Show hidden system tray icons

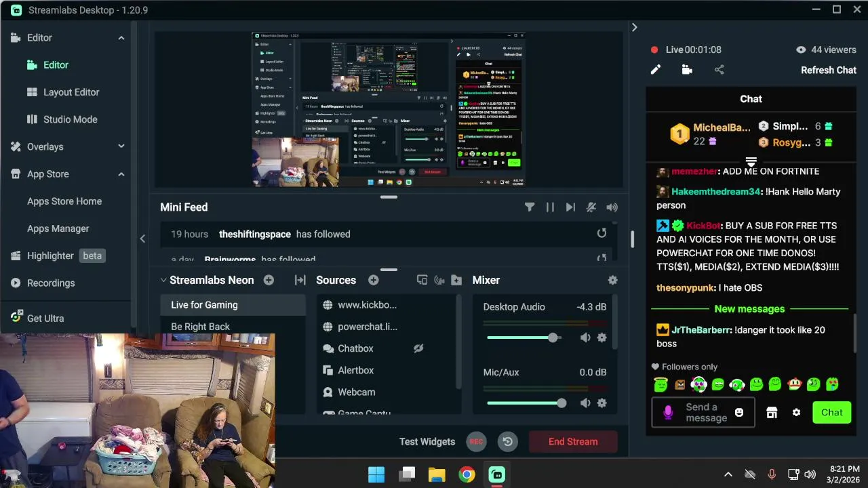click(x=728, y=474)
